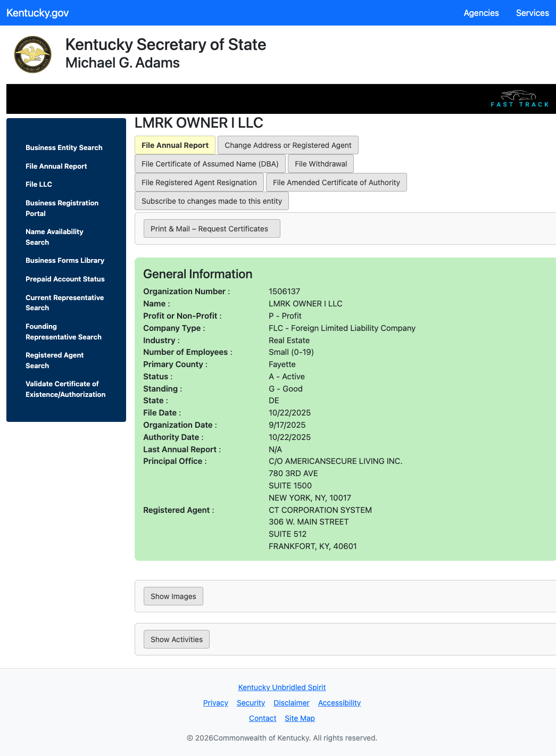556x756 pixels.
Task: Click File Registered Agent Resignation button
Action: tap(199, 182)
